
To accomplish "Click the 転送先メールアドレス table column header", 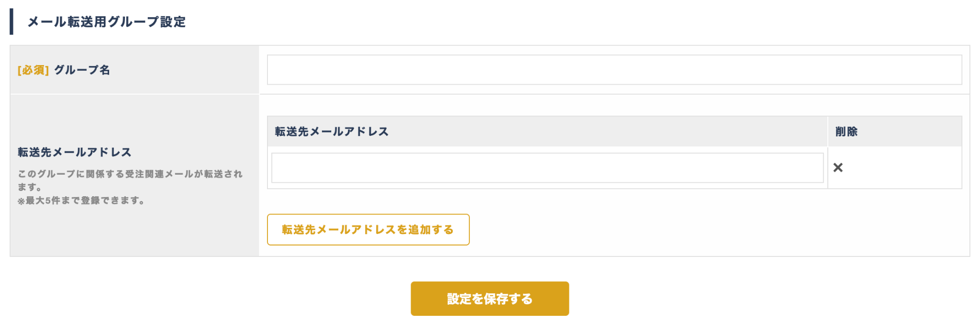I will pyautogui.click(x=332, y=132).
